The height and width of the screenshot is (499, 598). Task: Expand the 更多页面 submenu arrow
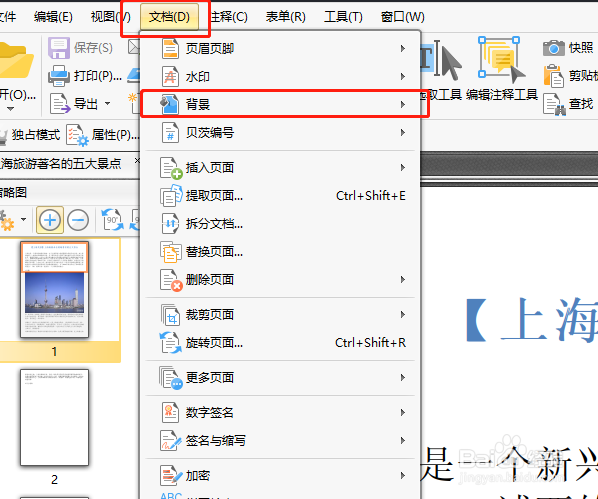click(x=403, y=377)
